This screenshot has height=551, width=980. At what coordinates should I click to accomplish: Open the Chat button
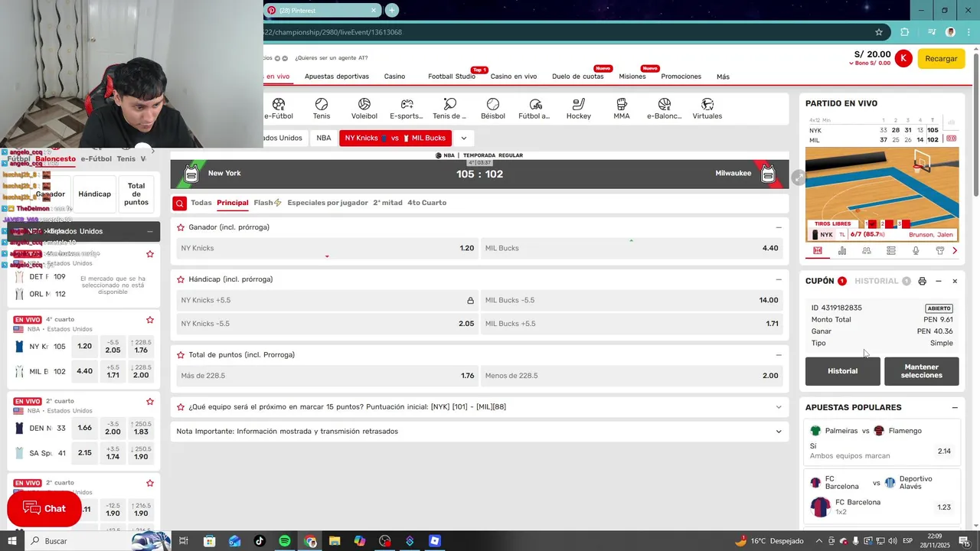(44, 509)
